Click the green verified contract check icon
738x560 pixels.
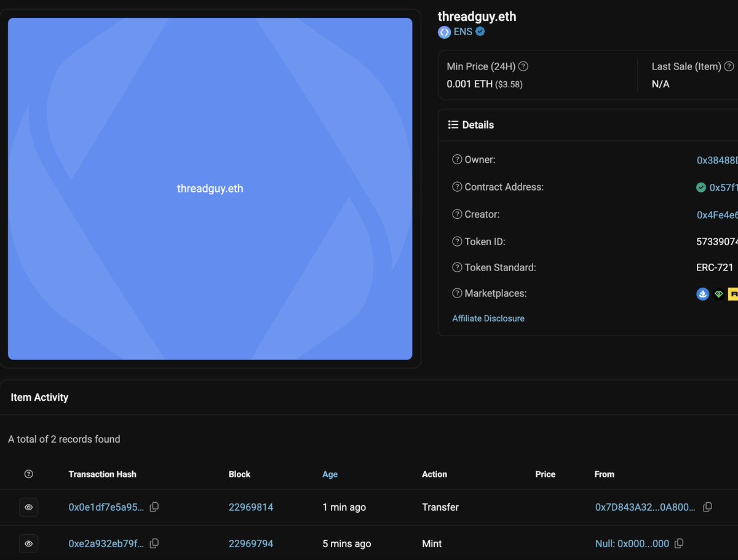701,187
